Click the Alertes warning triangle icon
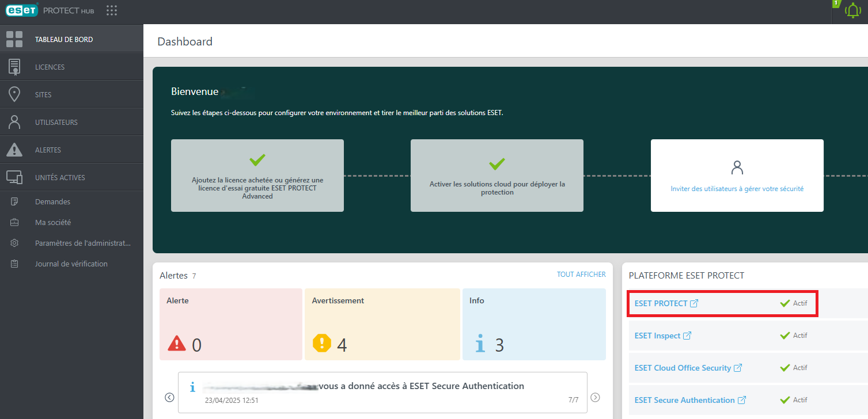 coord(14,150)
